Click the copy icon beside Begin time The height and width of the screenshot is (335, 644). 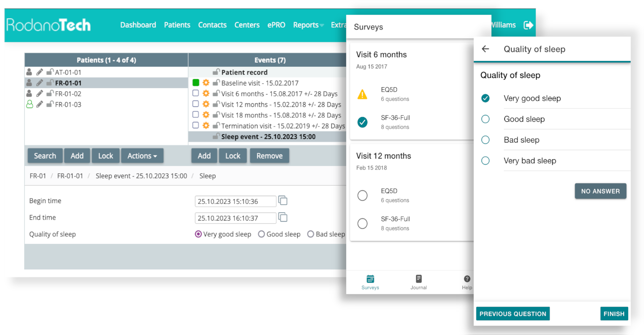(x=283, y=200)
